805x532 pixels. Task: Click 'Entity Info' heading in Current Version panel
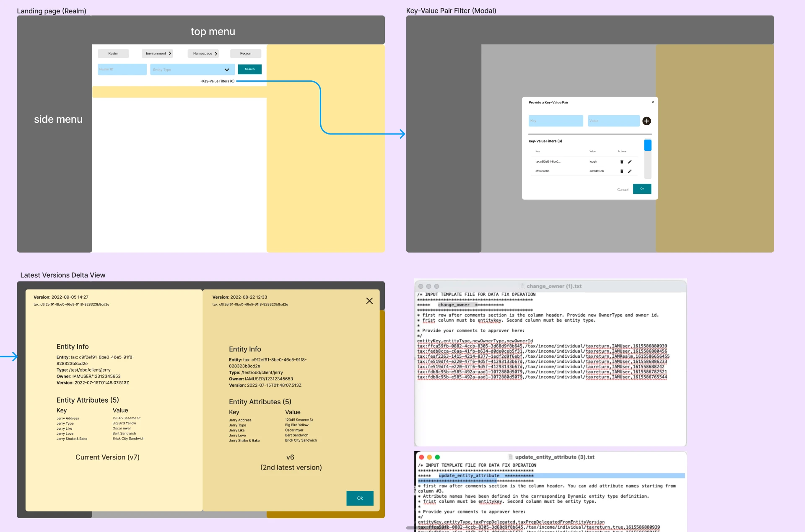(x=73, y=346)
